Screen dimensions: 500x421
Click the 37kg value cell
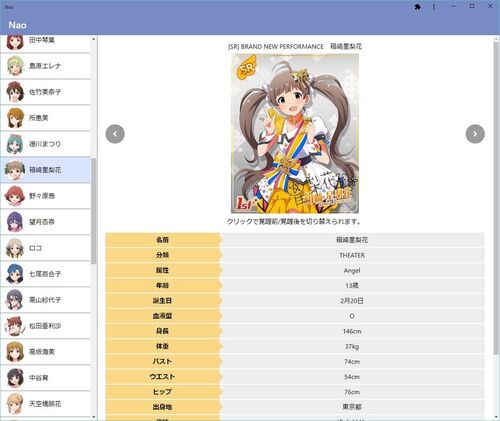point(352,346)
